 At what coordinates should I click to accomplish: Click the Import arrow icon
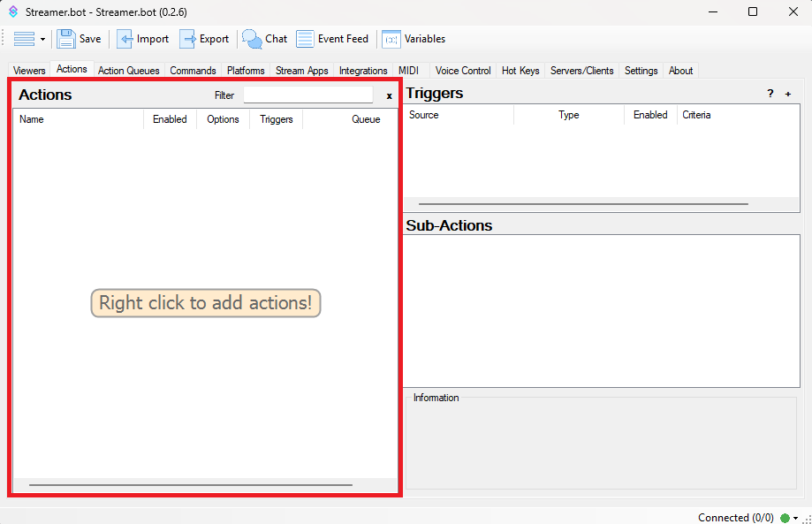point(125,39)
